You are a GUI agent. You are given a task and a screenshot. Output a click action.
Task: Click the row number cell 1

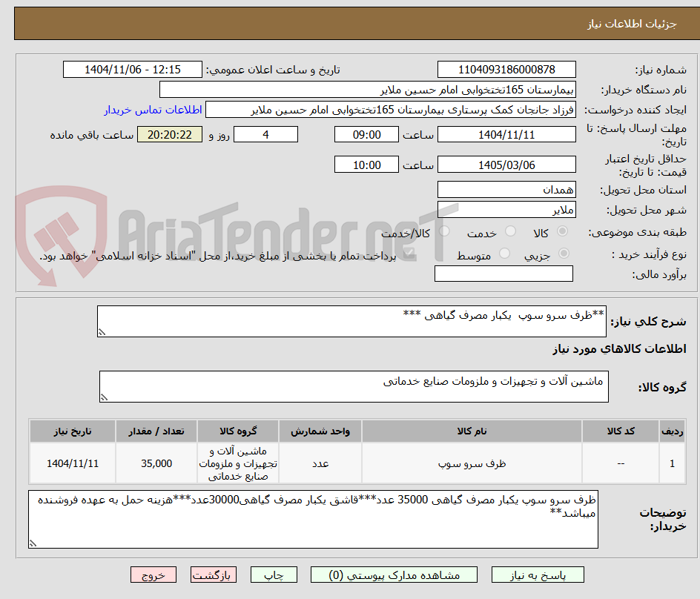[x=673, y=463]
